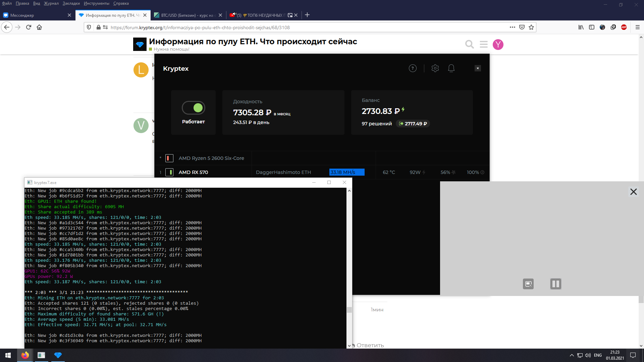
Task: Click the 56% fan speed icon
Action: tap(453, 172)
